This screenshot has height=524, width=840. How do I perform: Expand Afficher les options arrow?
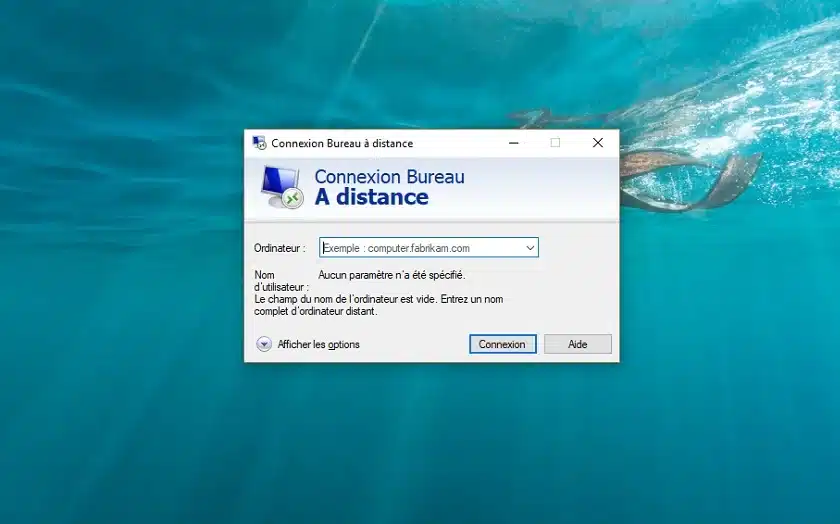(264, 344)
